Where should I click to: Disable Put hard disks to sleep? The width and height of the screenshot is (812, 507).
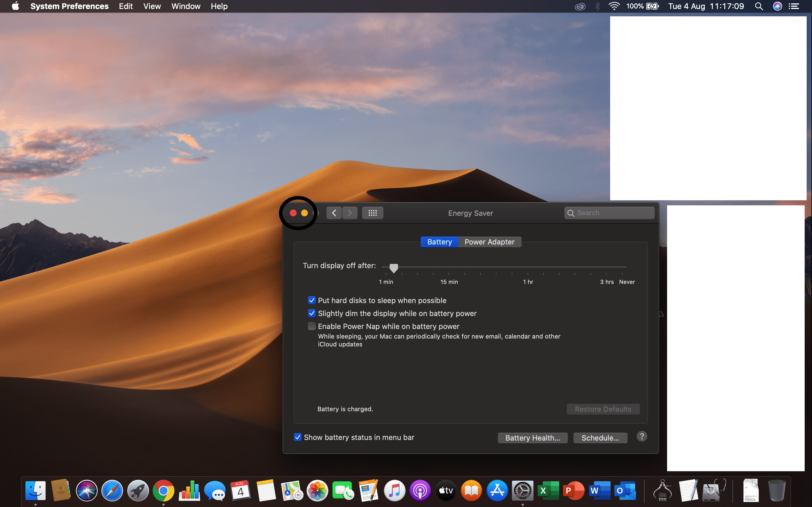[x=312, y=300]
